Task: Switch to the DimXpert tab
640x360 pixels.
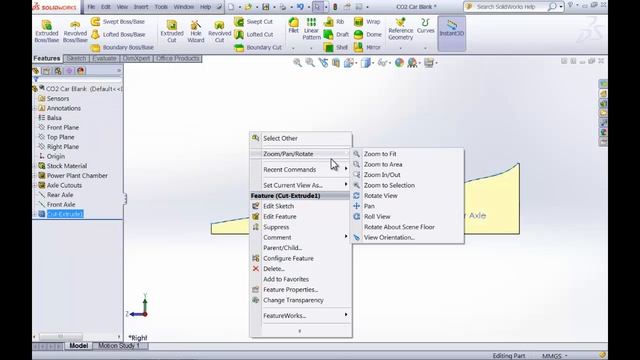Action: 136,59
